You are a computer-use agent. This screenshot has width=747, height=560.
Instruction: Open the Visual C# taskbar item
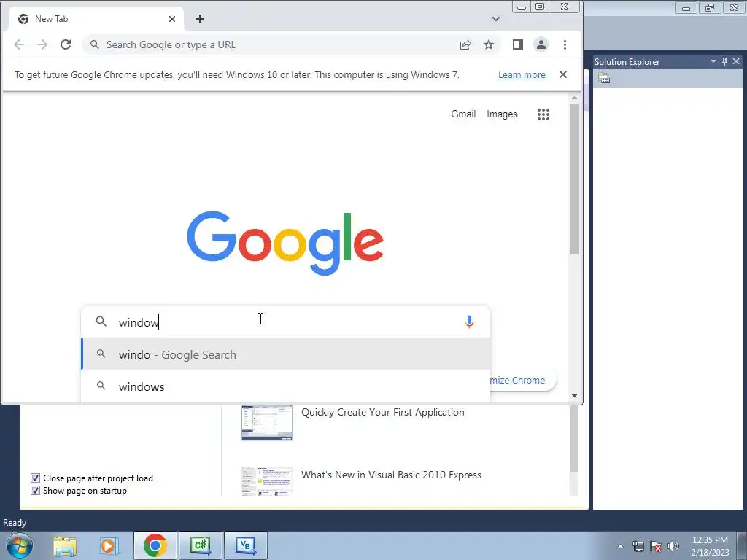[200, 545]
